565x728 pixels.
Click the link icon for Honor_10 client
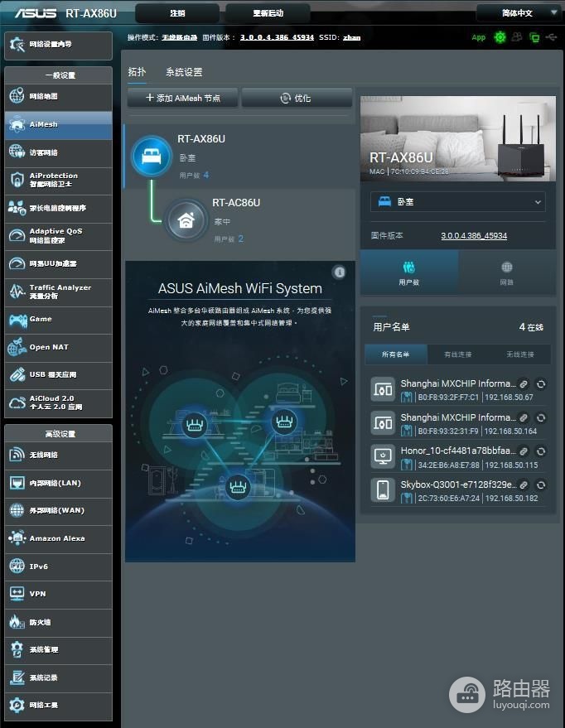(524, 451)
